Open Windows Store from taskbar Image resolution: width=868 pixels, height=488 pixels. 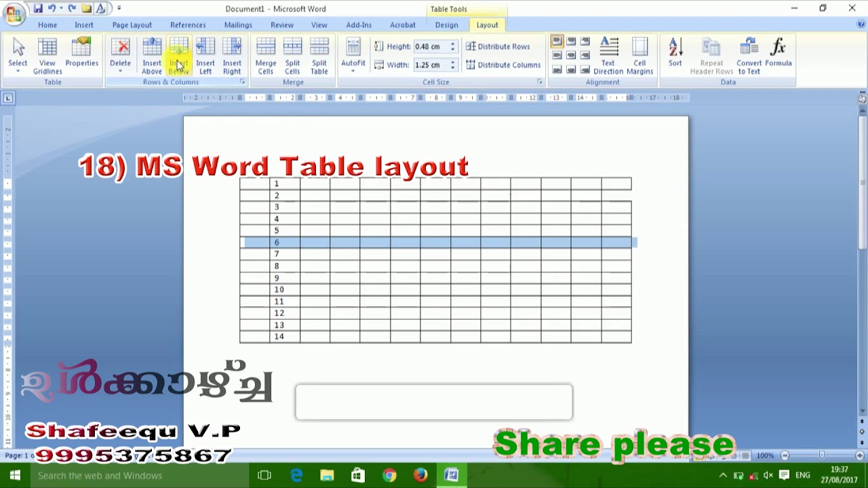[x=358, y=475]
